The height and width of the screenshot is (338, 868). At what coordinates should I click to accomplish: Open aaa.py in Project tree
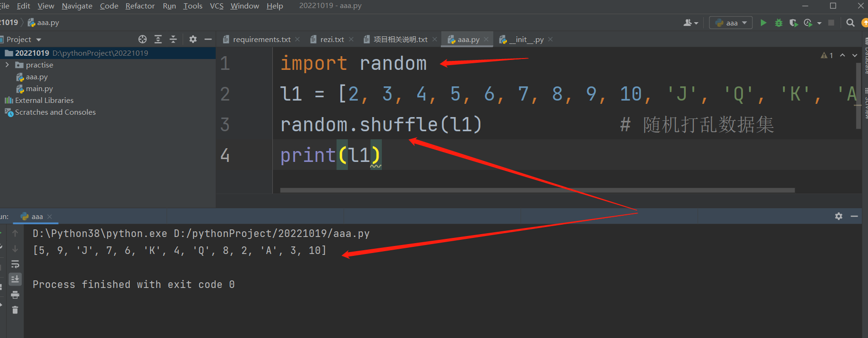[36, 76]
